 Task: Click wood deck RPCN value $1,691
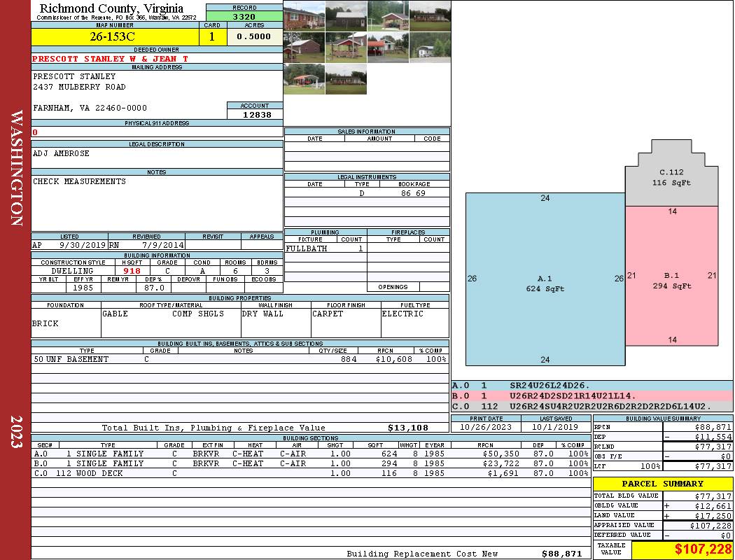(x=503, y=473)
